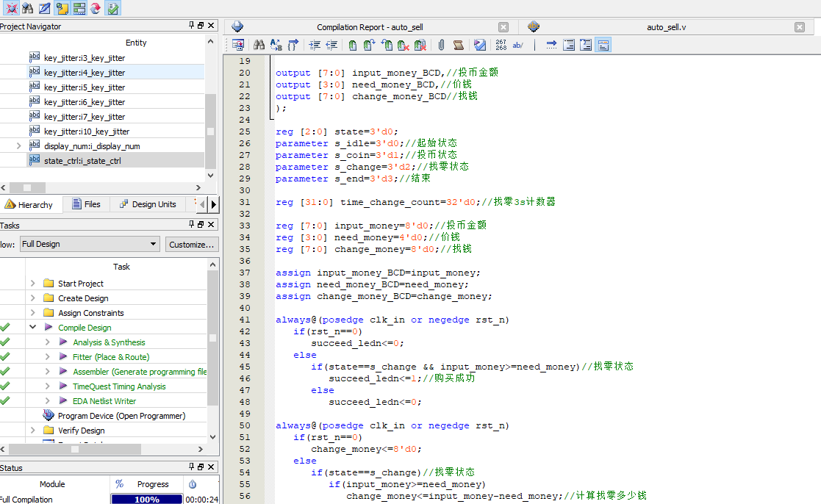Click the blue feather pen icon in top toolbar
Viewport: 821px width, 504px height.
click(x=45, y=8)
